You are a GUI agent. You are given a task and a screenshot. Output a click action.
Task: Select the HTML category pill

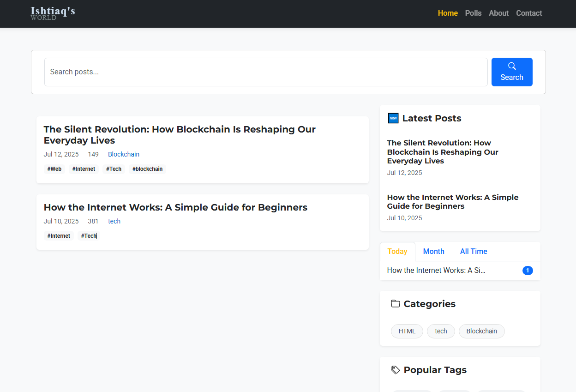point(407,332)
